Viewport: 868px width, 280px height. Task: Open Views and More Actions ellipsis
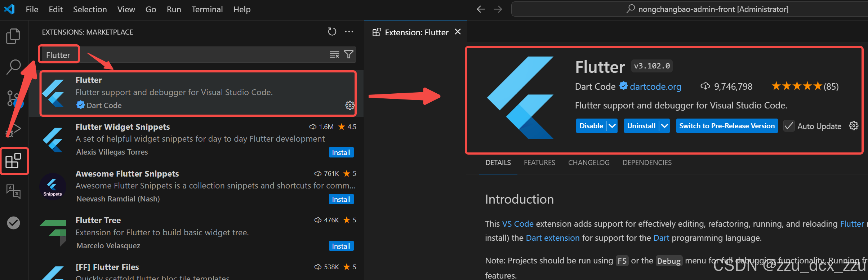click(349, 32)
